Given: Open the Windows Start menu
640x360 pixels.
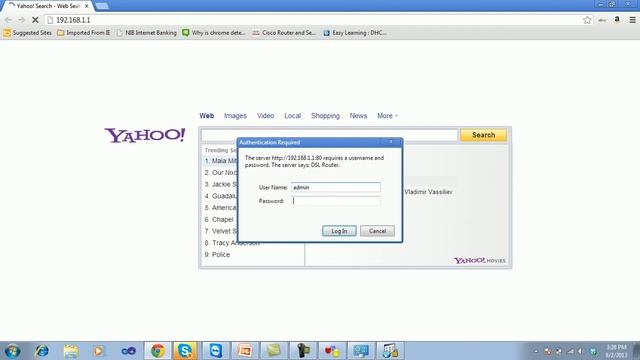Looking at the screenshot, I should (x=12, y=351).
